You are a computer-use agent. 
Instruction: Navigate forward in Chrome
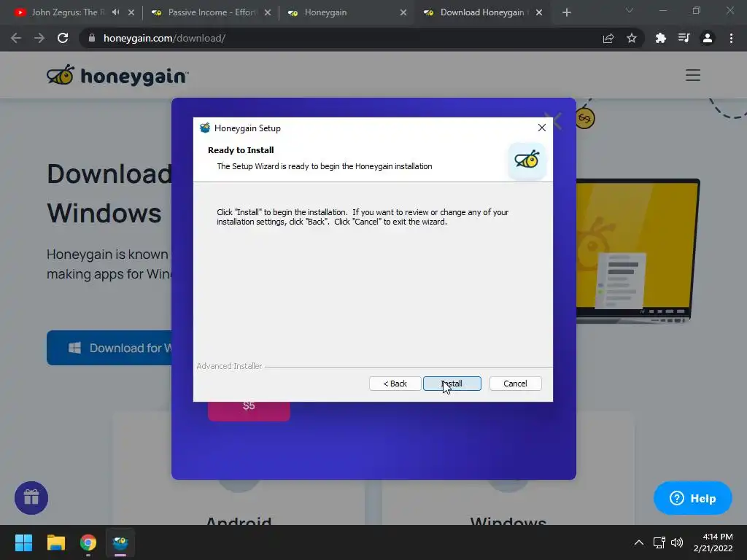39,38
